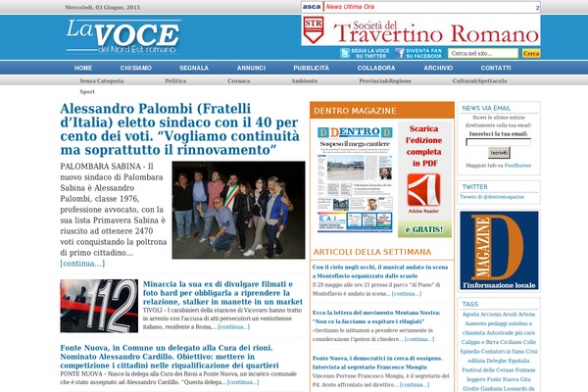The height and width of the screenshot is (392, 588).
Task: Click 'Autostrade più care' tag
Action: (512, 333)
